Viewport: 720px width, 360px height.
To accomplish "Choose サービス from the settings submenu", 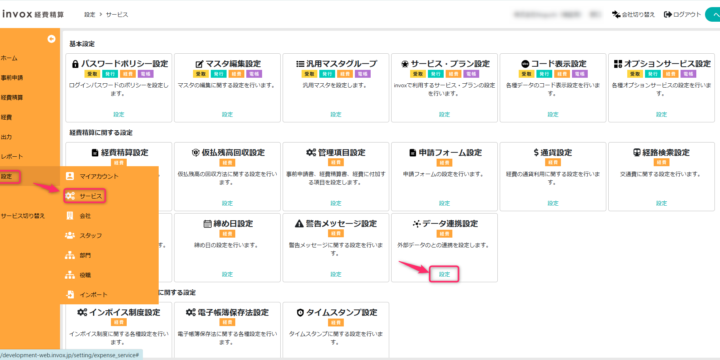I will [x=90, y=196].
